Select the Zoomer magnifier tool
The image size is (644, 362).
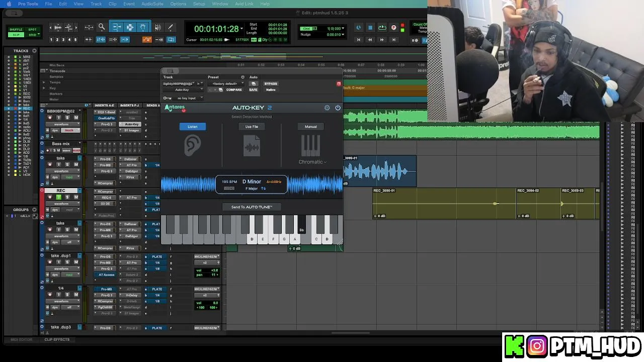pos(101,27)
